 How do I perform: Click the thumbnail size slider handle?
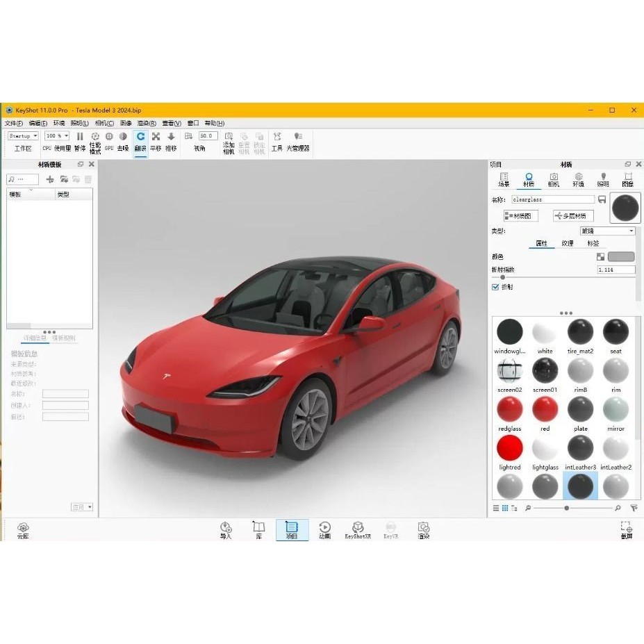click(x=567, y=508)
